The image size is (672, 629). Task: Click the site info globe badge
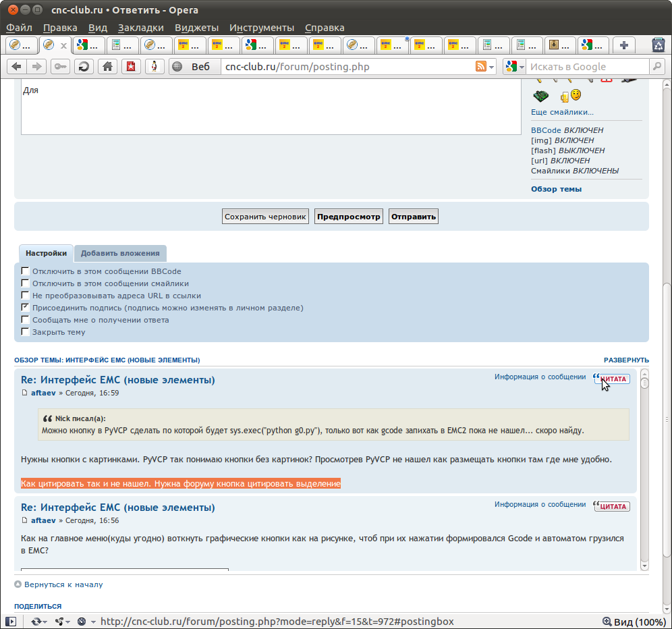tap(177, 66)
